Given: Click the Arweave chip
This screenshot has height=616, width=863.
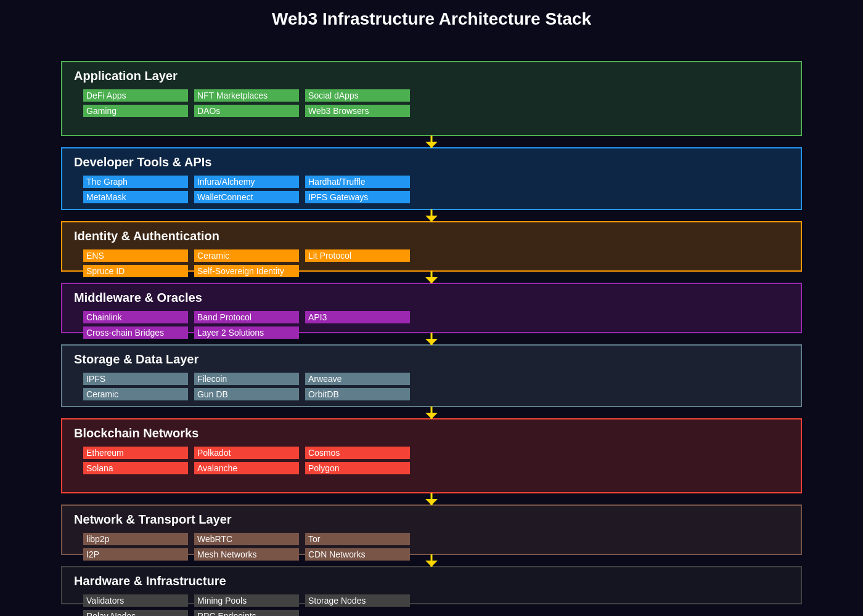Looking at the screenshot, I should click(x=358, y=379).
